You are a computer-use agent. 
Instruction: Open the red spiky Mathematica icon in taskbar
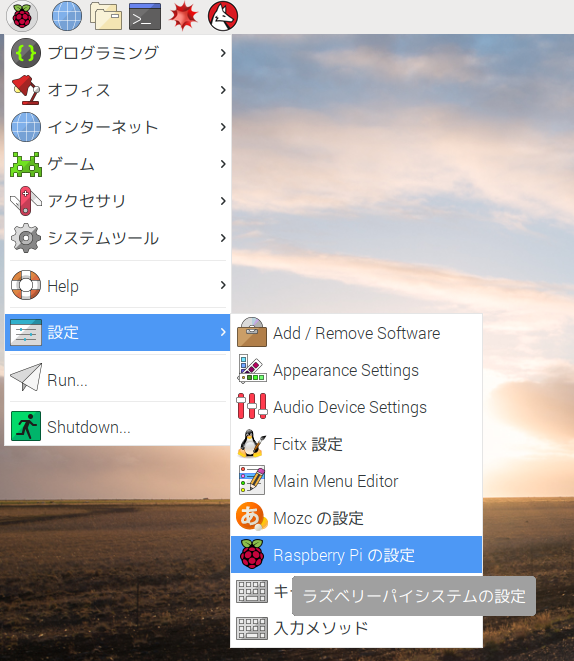(183, 16)
